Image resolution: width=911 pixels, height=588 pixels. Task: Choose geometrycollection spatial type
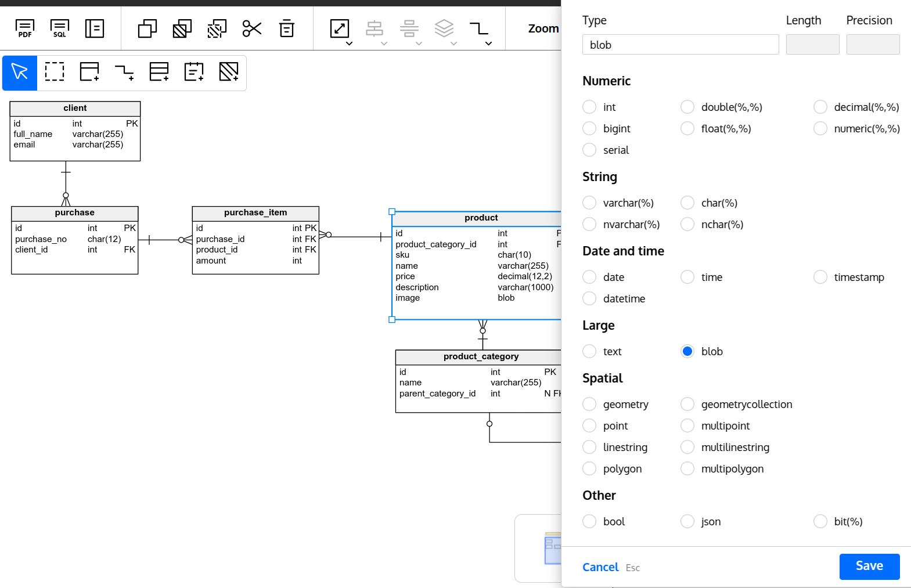tap(687, 404)
